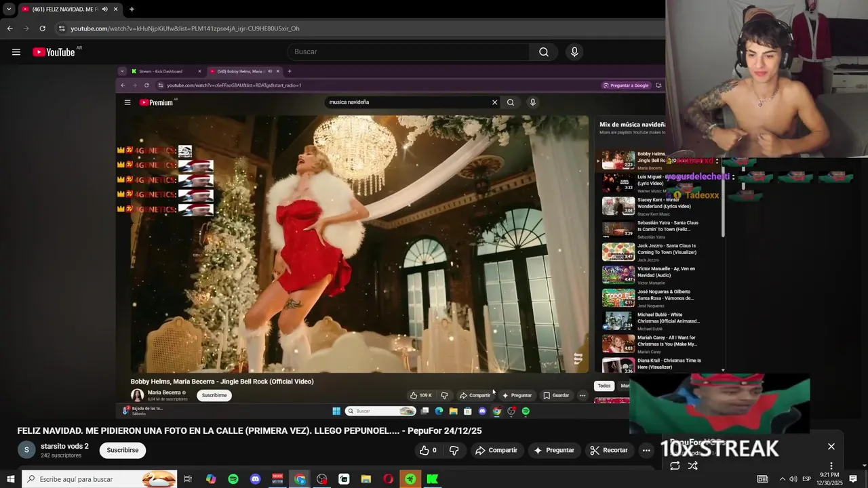This screenshot has width=868, height=488.
Task: Go back with the Chrome back arrow
Action: 9,28
